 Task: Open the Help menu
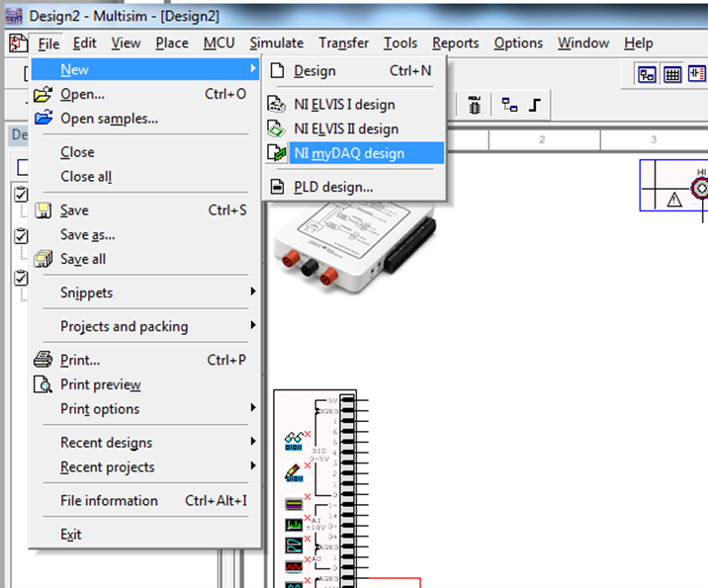coord(639,43)
